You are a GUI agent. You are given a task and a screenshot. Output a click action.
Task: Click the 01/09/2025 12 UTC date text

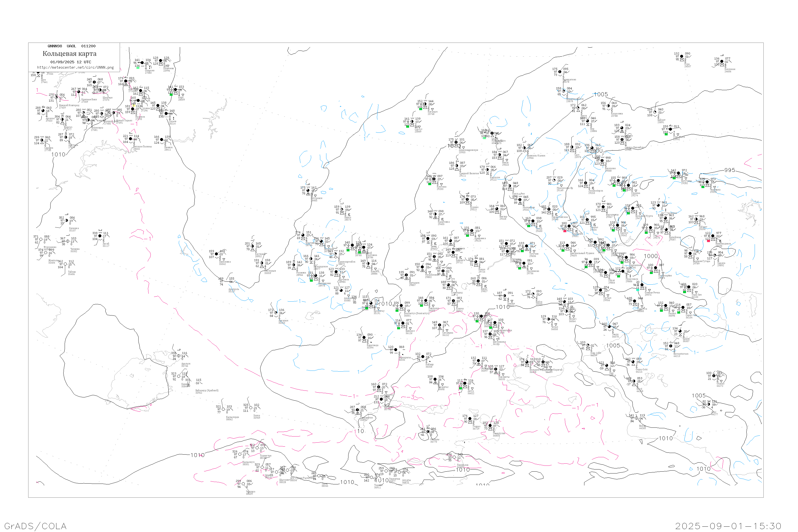[x=70, y=62]
